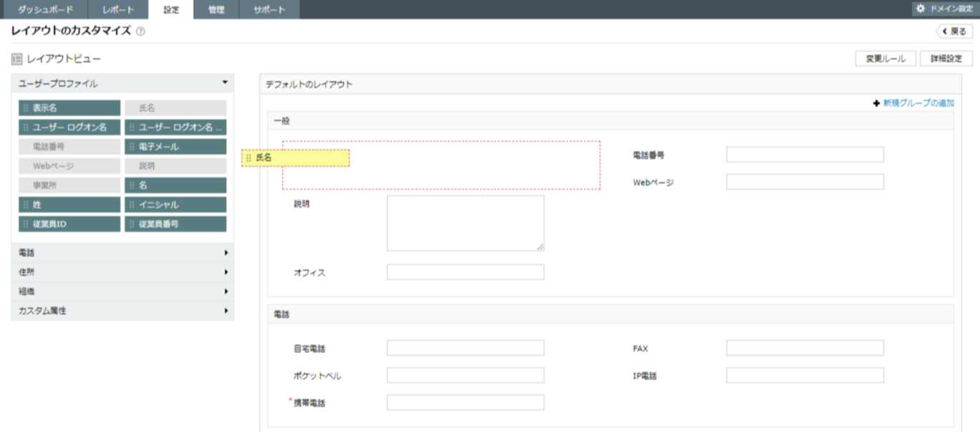Click the help question mark icon beside the title
The height and width of the screenshot is (432, 980).
click(x=140, y=32)
